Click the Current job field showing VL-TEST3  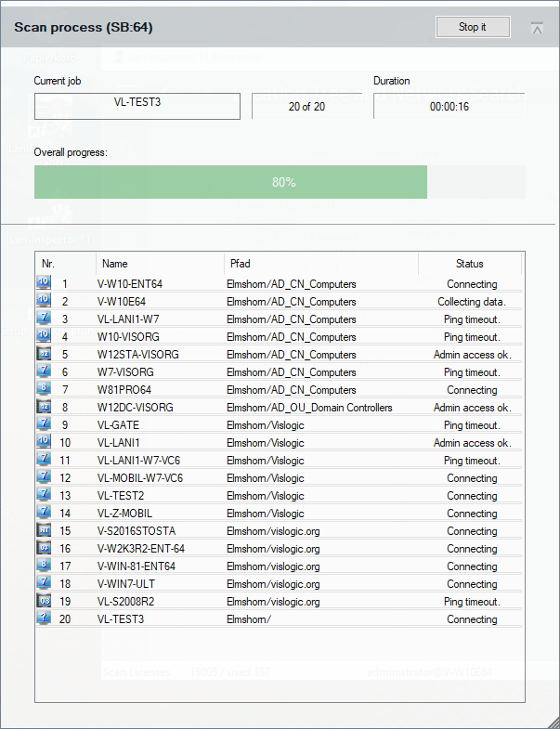point(137,106)
